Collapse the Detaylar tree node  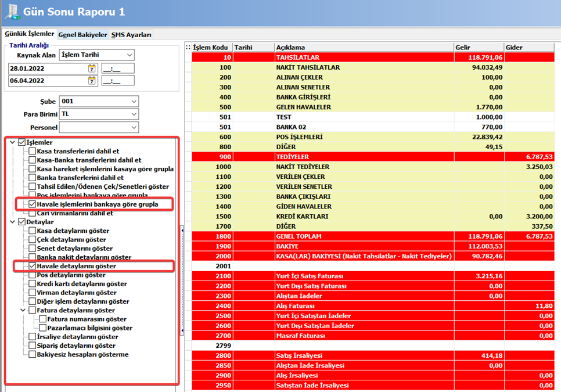click(13, 222)
